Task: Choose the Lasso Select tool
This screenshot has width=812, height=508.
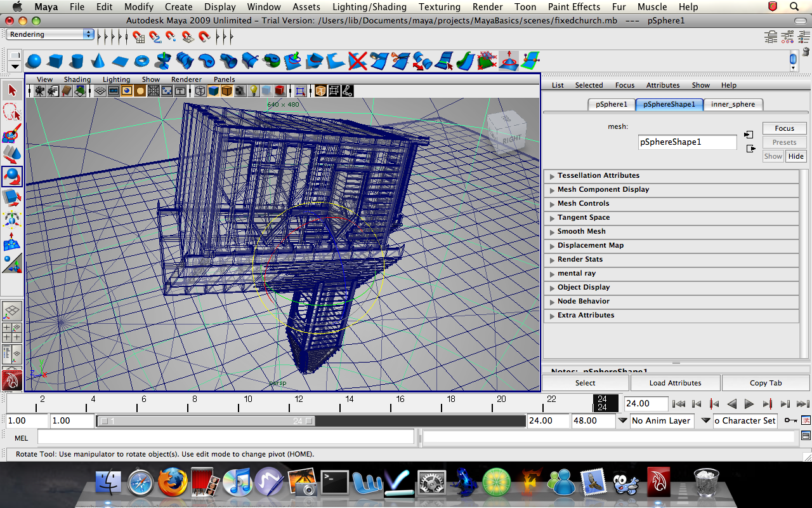Action: pyautogui.click(x=12, y=112)
